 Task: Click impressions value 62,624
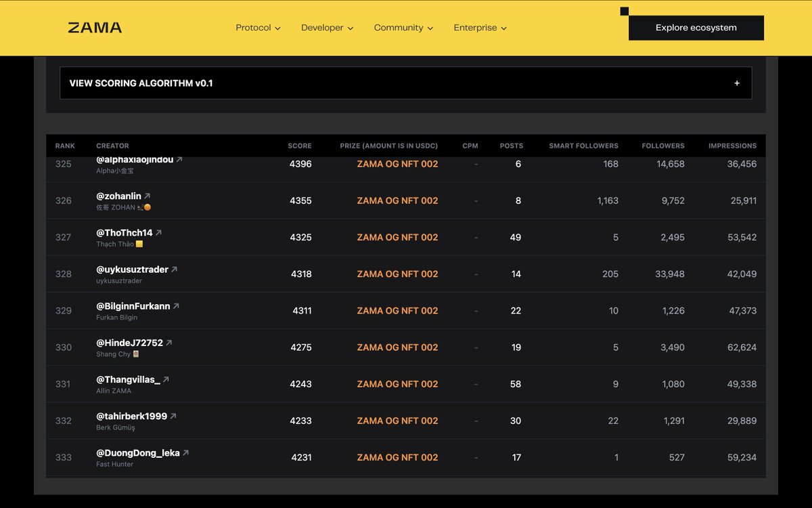(743, 347)
